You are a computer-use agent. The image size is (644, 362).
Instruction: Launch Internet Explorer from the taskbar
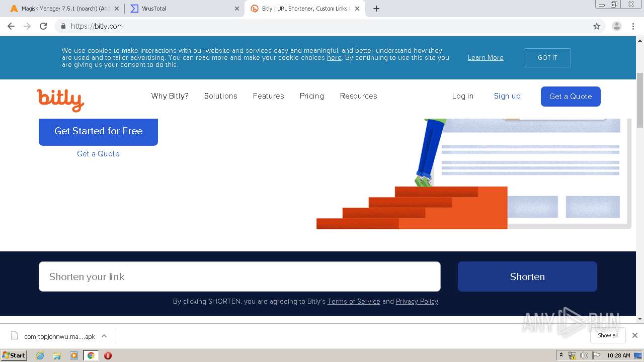(40, 355)
